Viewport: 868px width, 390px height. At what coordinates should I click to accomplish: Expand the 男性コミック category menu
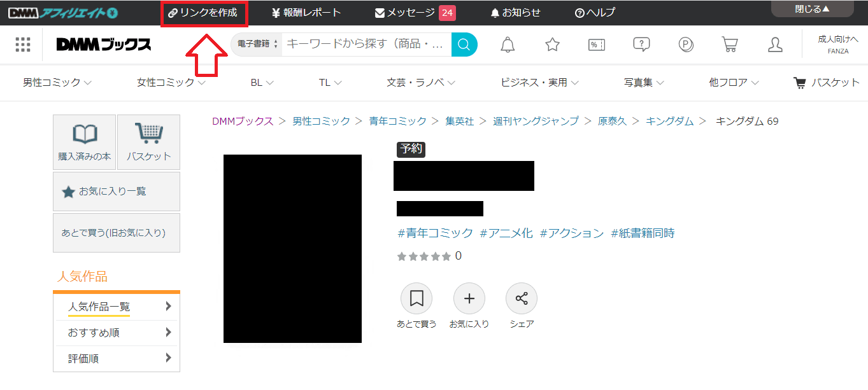point(57,82)
